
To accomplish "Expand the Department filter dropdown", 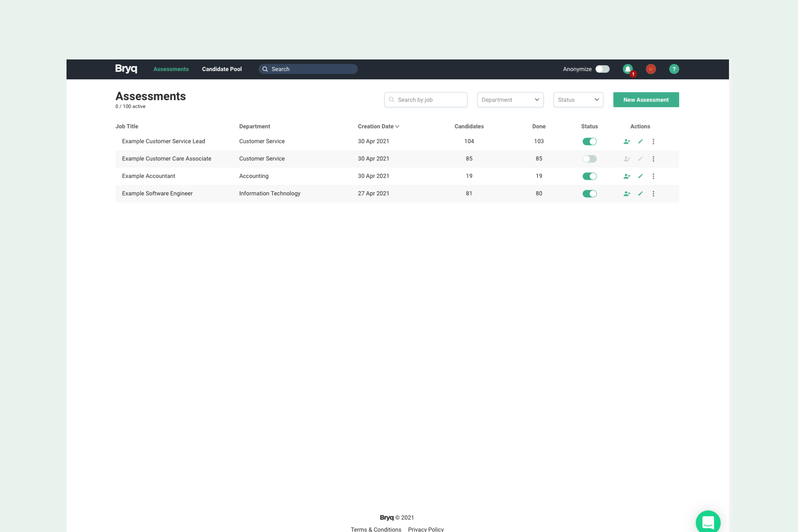I will point(510,100).
